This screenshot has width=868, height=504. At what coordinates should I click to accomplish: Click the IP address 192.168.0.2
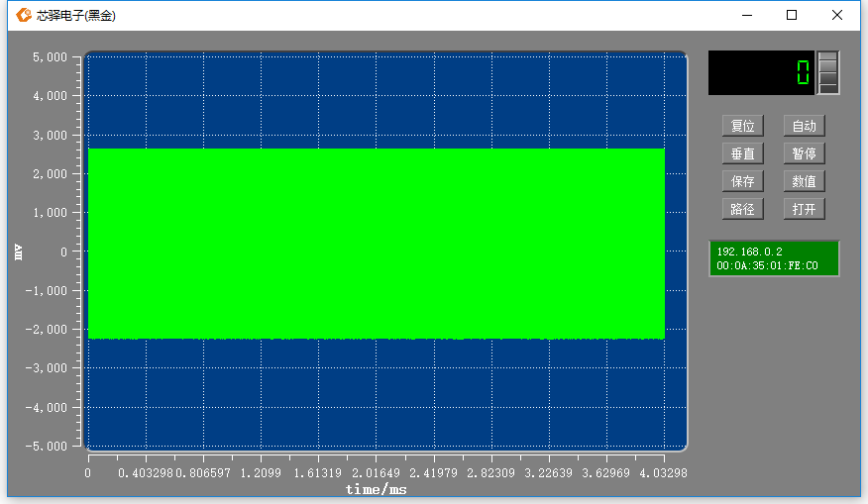[749, 252]
